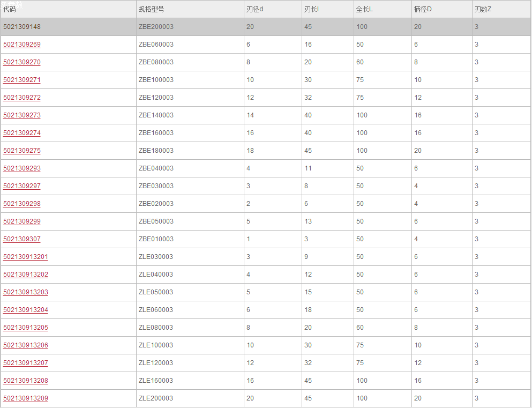532x408 pixels.
Task: Follow the 5021309273 hyperlink
Action: click(x=22, y=115)
